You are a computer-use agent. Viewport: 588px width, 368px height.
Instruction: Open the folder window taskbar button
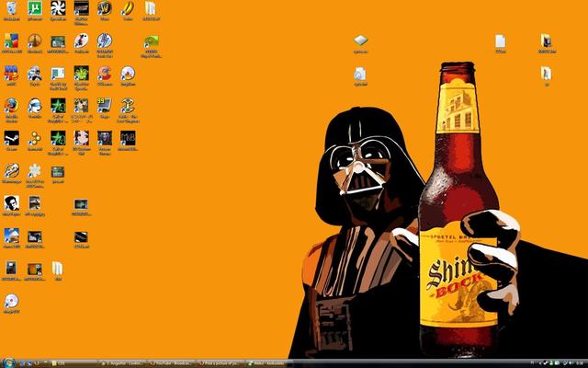(x=73, y=363)
